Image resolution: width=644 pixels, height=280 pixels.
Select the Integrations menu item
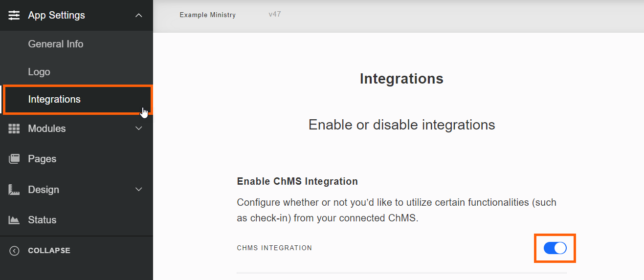pos(54,99)
